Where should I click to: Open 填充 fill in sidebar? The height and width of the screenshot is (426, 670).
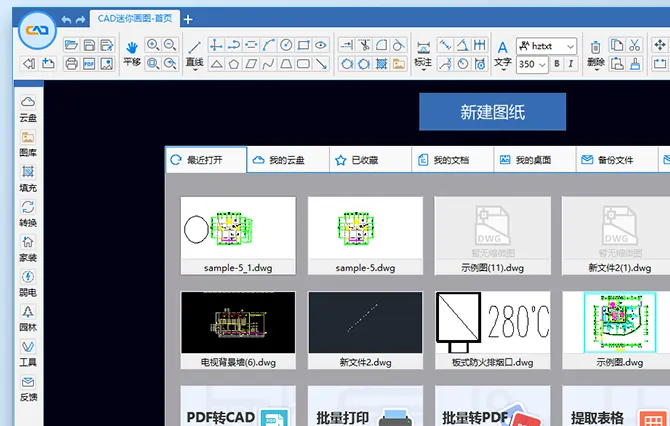click(x=28, y=179)
